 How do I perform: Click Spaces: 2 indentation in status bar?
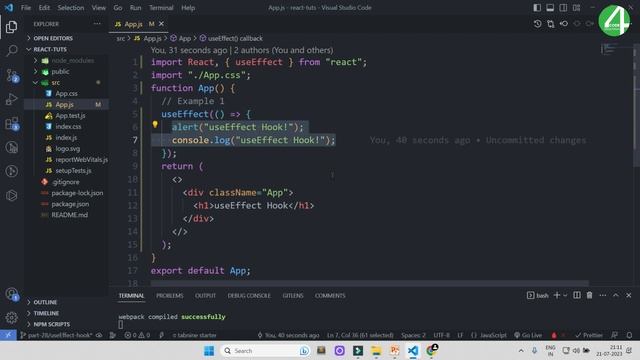(x=413, y=335)
